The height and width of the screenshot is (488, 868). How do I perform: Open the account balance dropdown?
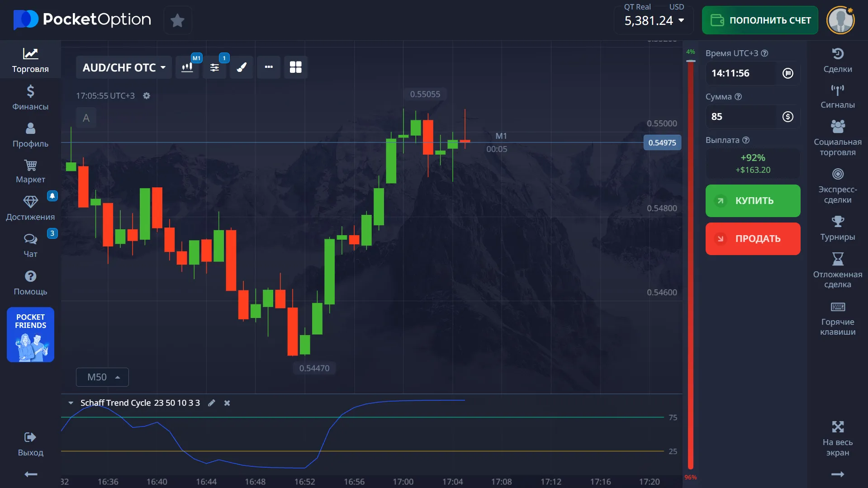click(653, 20)
